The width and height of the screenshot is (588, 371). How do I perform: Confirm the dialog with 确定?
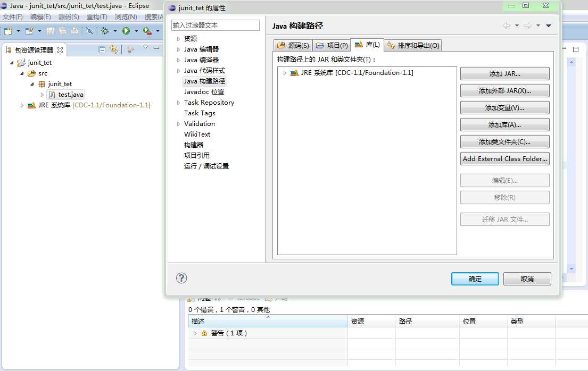[x=475, y=279]
